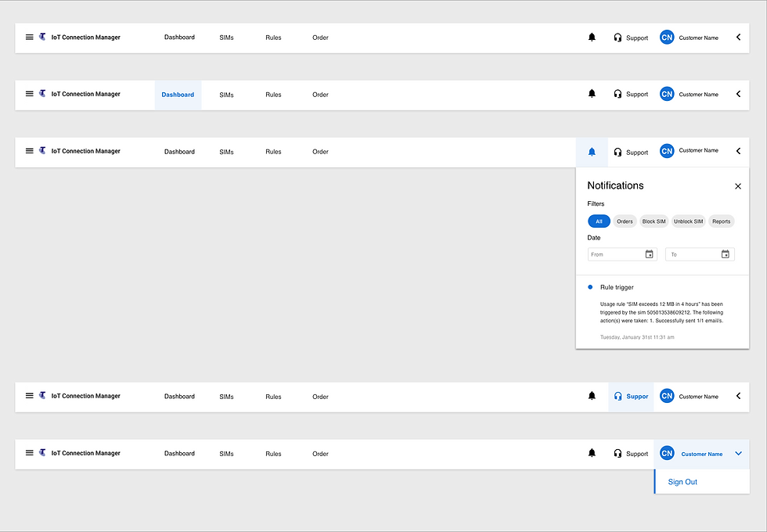Click headset icon in navbar with highlighted Dashboard
Screen dimensions: 767x532
pyautogui.click(x=618, y=94)
